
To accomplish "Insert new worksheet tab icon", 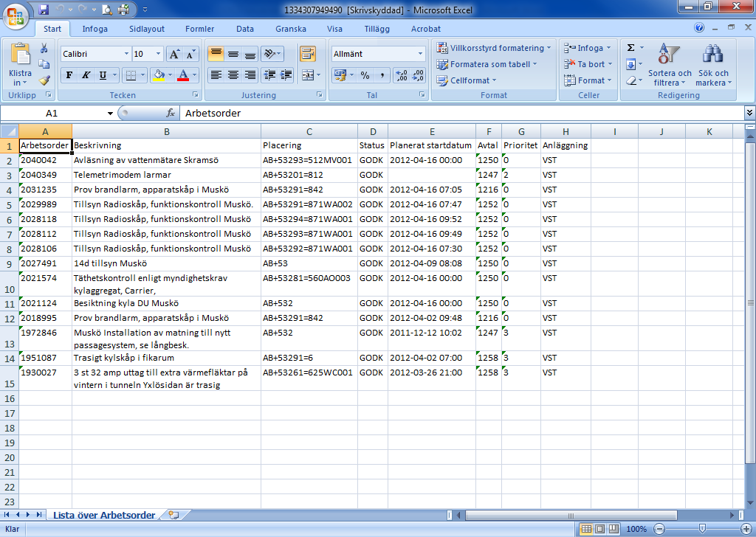I will pos(173,515).
